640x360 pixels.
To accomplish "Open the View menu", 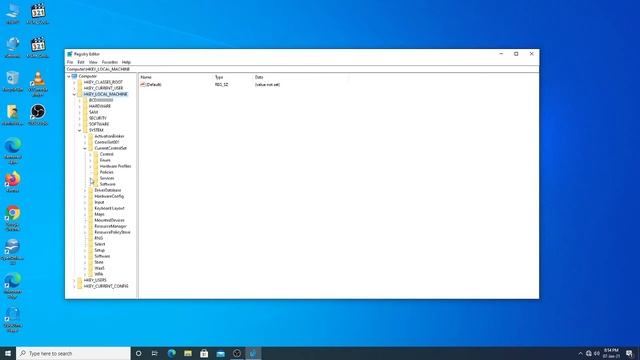I will (93, 62).
